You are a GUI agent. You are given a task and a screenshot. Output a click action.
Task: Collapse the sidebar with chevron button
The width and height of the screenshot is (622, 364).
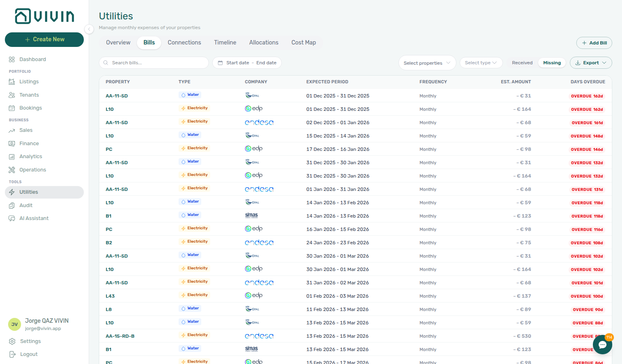click(x=89, y=29)
